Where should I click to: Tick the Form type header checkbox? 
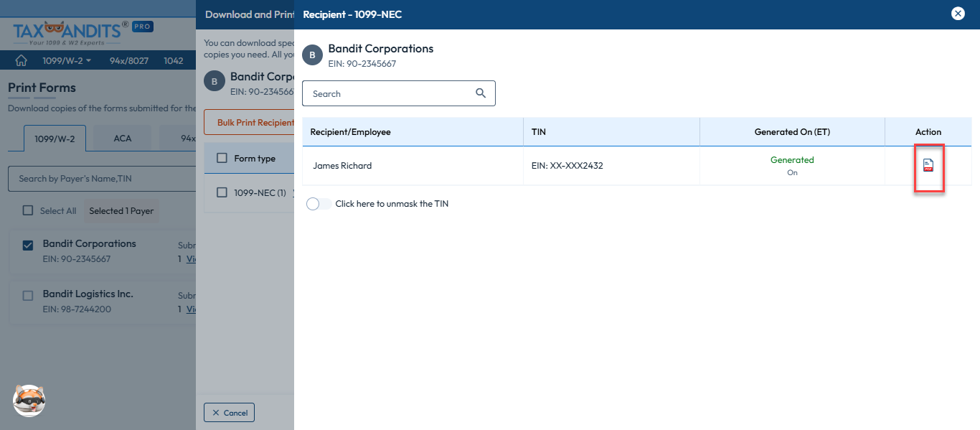click(x=222, y=159)
